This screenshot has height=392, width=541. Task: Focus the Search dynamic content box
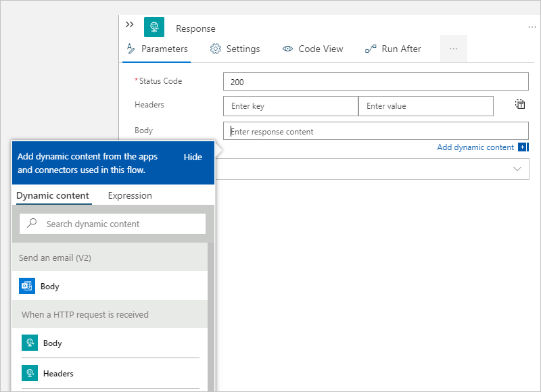point(122,224)
